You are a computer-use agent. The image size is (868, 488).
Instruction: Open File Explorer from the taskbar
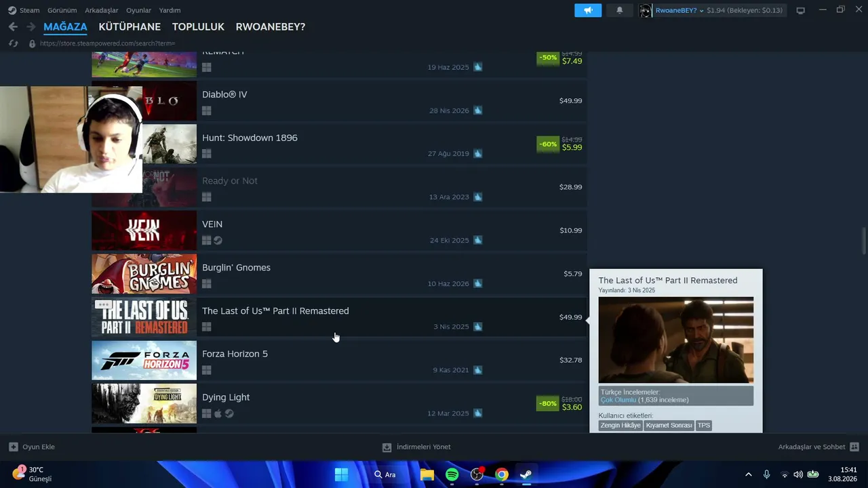[427, 474]
